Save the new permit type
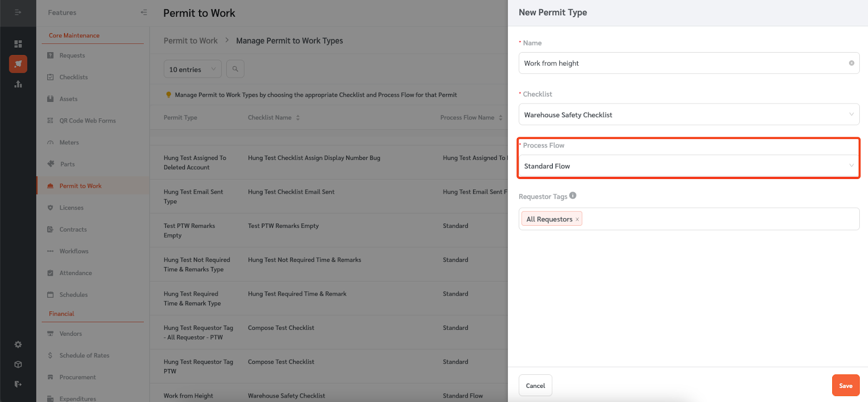The width and height of the screenshot is (868, 402). [x=845, y=386]
